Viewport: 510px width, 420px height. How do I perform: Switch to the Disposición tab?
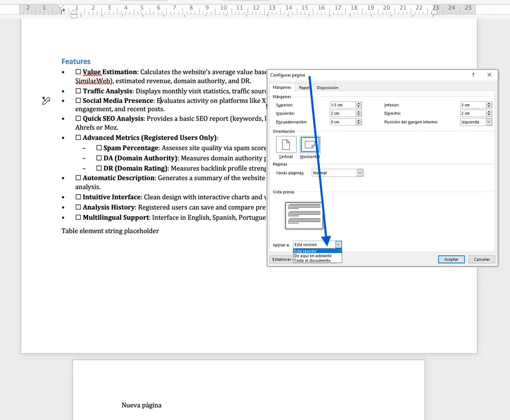click(x=328, y=87)
